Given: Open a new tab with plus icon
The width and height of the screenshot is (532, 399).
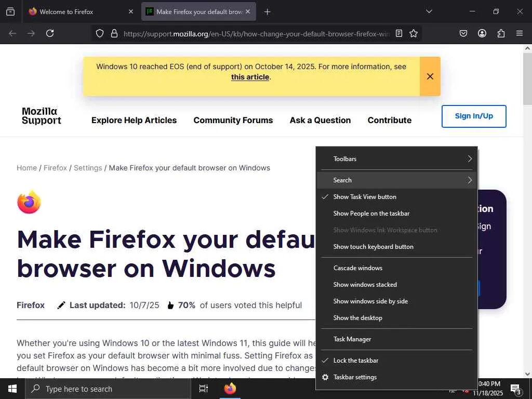Looking at the screenshot, I should click(268, 12).
